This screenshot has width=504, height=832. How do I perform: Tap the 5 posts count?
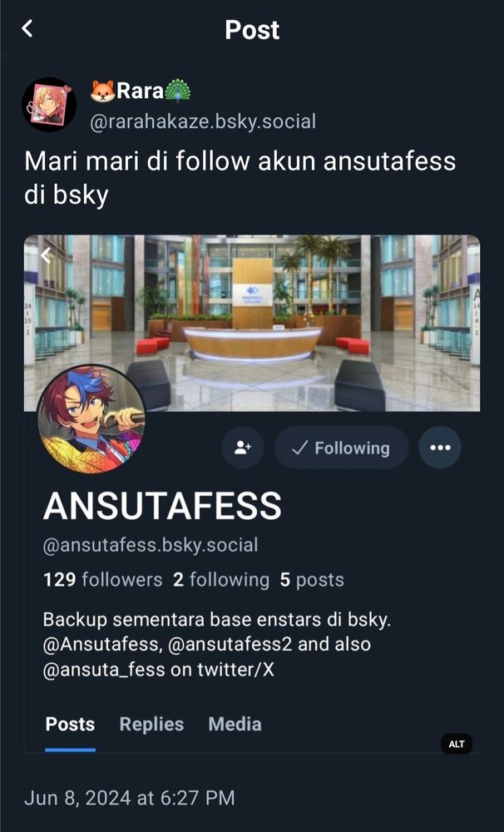click(312, 579)
